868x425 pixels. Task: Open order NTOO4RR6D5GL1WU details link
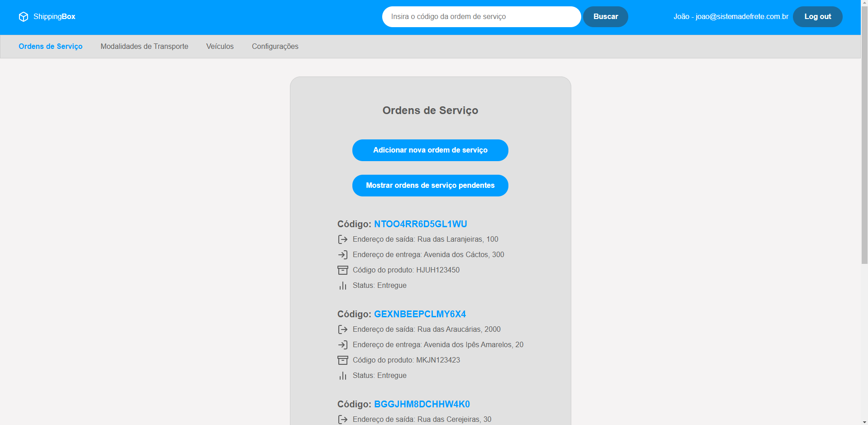pos(420,224)
